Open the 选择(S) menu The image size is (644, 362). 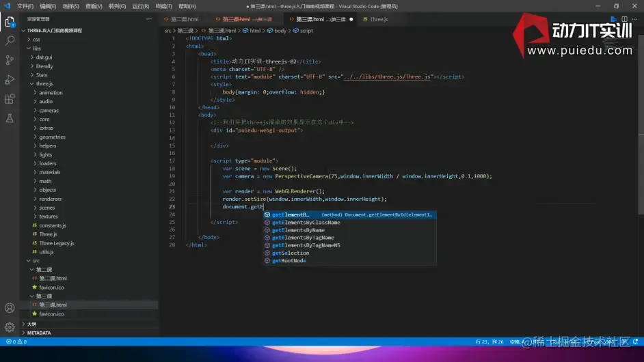pyautogui.click(x=70, y=6)
